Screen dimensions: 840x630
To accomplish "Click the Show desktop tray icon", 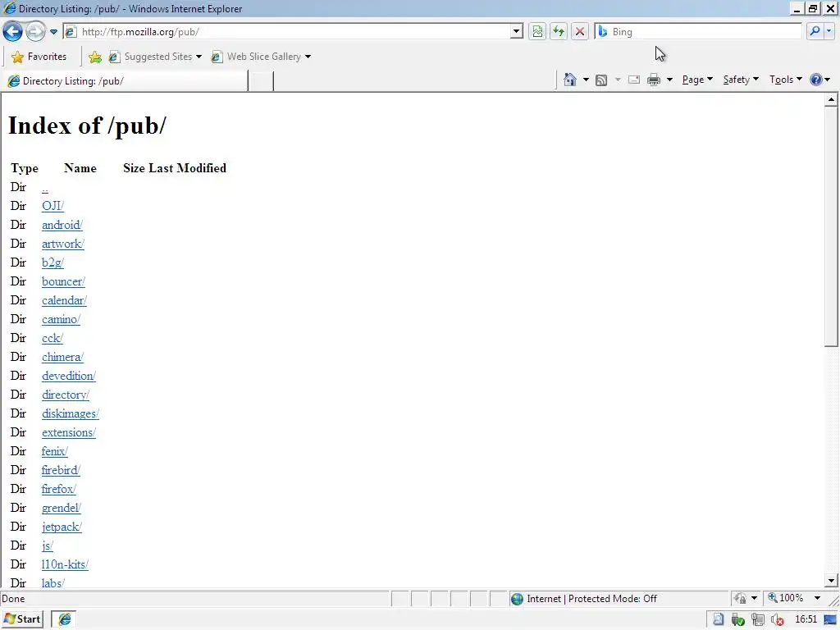I will pos(830,620).
